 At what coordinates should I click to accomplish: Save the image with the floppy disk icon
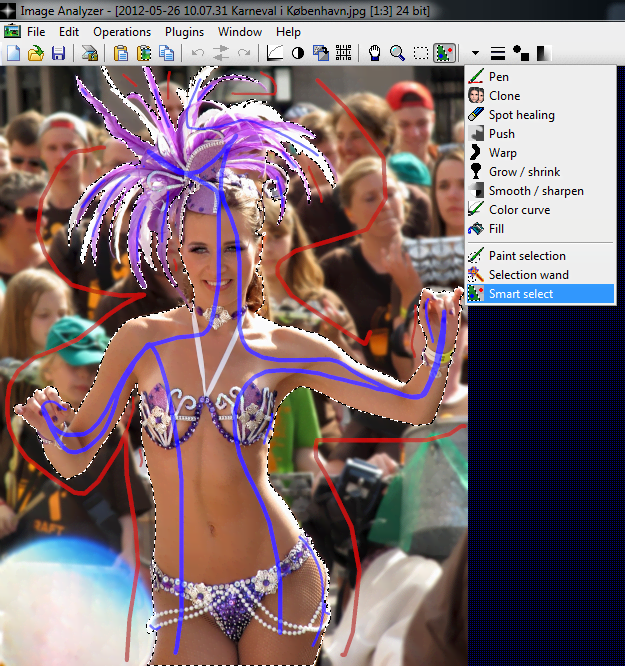point(57,53)
